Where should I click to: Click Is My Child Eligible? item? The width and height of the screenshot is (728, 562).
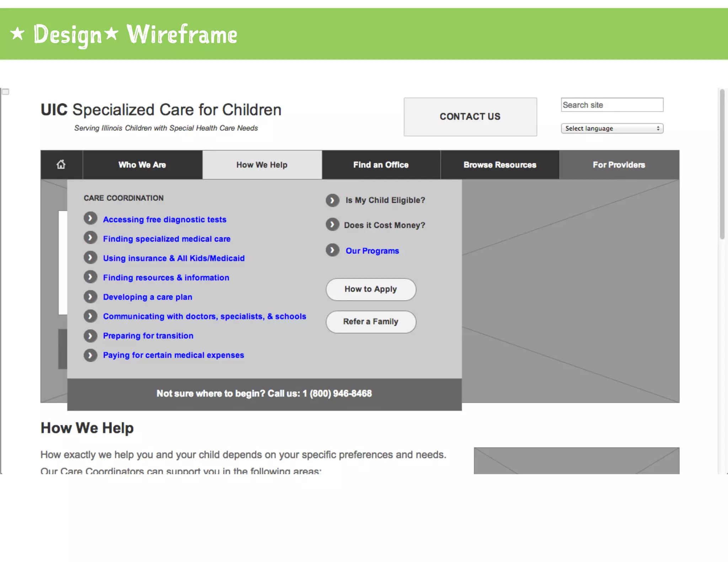pos(385,200)
